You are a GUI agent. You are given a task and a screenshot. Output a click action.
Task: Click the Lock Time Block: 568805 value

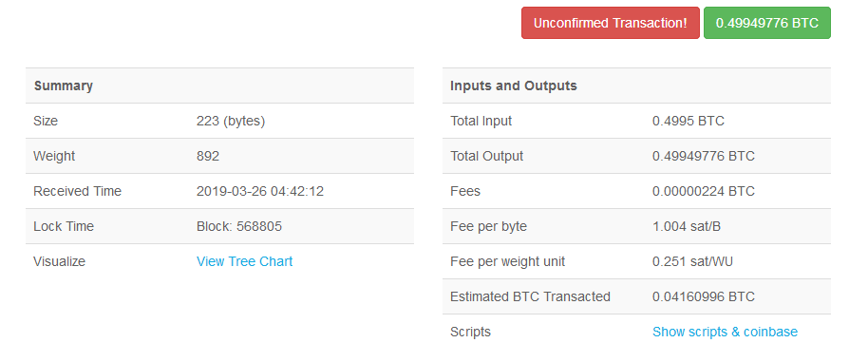[x=238, y=226]
